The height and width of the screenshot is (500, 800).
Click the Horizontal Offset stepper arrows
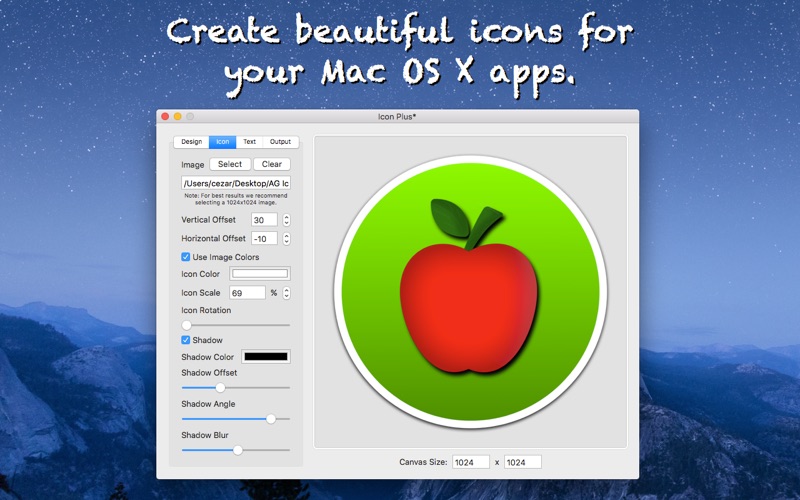pyautogui.click(x=286, y=239)
